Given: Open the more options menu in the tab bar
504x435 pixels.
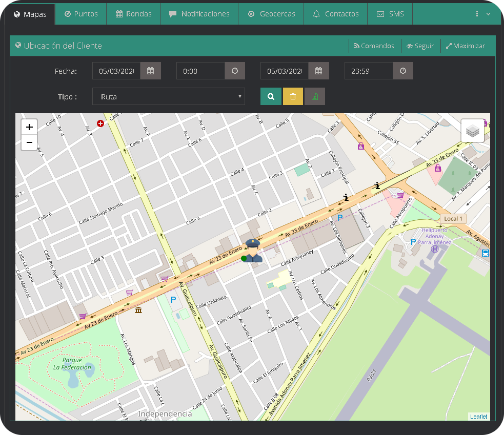Looking at the screenshot, I should click(482, 14).
